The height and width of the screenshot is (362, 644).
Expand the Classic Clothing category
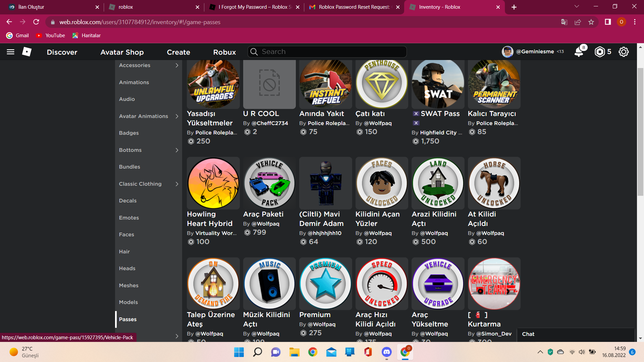(x=177, y=184)
